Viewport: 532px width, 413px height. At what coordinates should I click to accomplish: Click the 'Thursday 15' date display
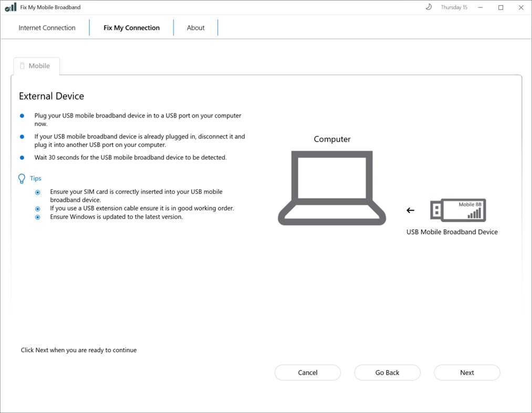454,7
